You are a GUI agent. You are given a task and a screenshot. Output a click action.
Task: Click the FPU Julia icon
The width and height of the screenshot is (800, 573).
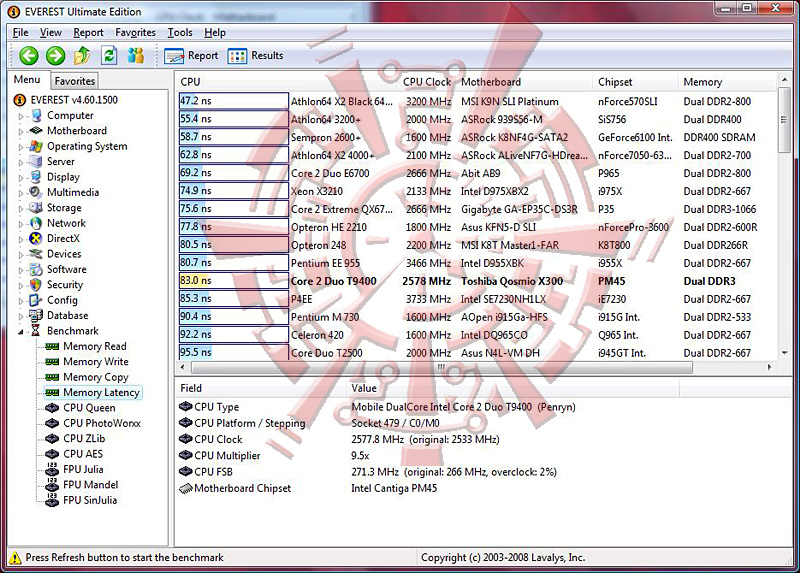(x=52, y=469)
